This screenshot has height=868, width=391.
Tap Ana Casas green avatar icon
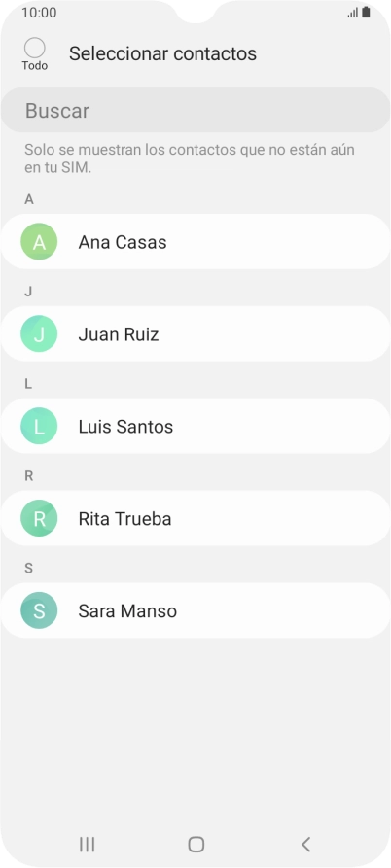(x=39, y=242)
